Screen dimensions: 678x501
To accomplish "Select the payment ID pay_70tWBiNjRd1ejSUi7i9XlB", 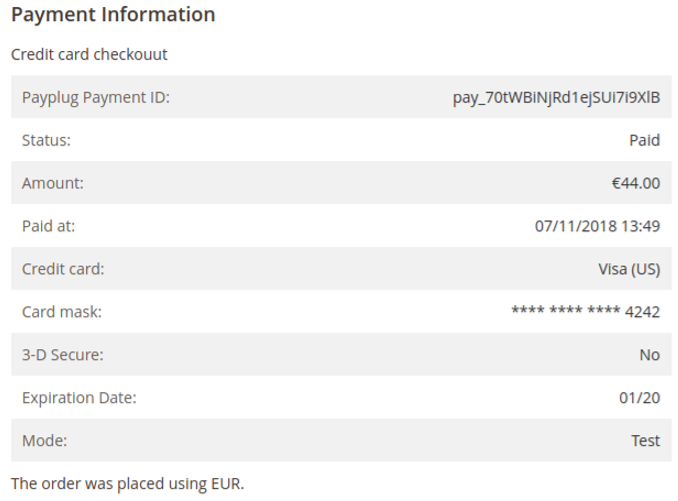I will tap(556, 98).
